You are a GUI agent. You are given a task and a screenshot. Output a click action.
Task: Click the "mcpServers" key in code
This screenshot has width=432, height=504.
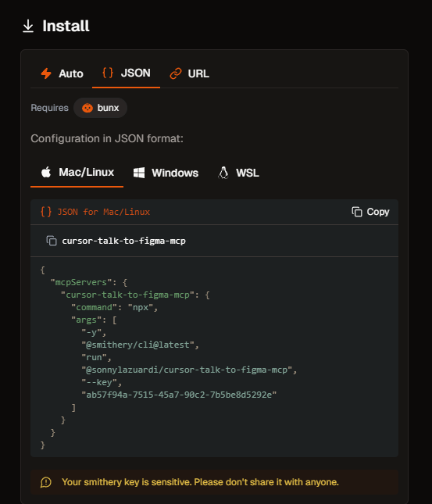click(x=81, y=283)
